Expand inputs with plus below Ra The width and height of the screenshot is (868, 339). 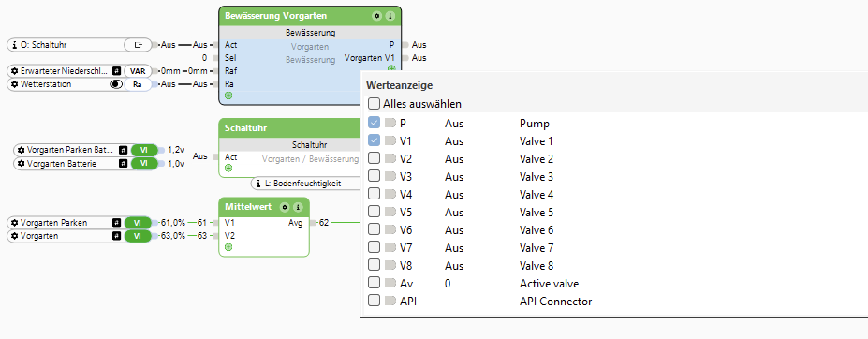tap(228, 96)
